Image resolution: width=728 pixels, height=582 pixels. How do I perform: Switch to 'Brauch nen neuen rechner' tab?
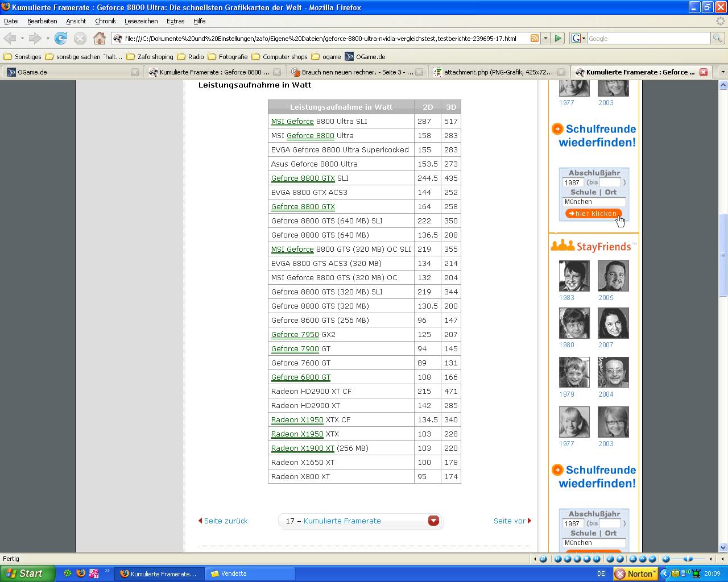pos(357,72)
